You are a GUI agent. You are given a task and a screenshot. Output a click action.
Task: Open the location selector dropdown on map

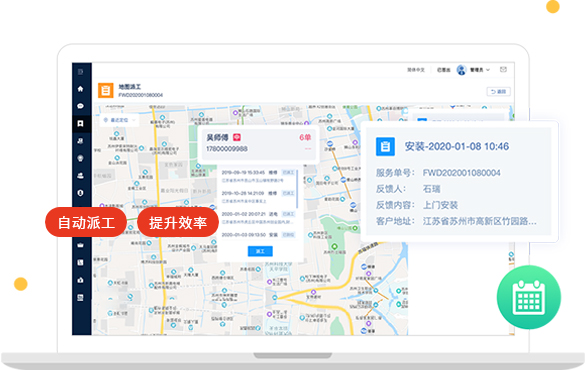point(120,120)
